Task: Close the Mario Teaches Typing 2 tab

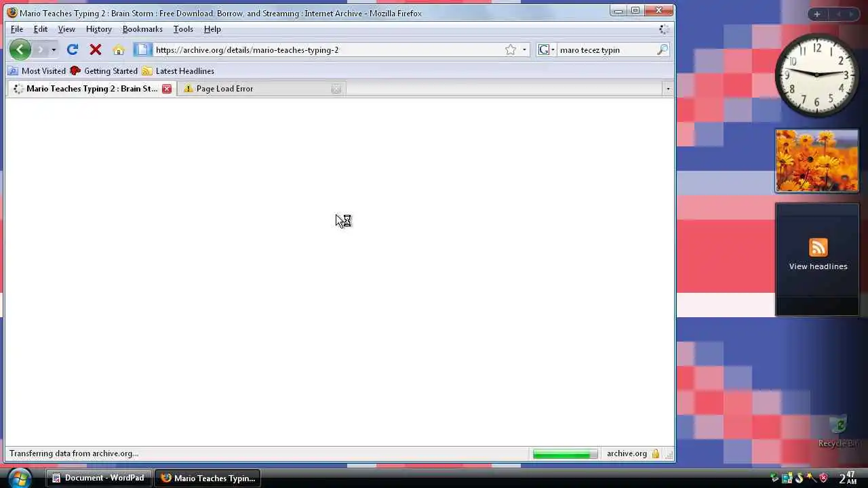Action: point(167,89)
